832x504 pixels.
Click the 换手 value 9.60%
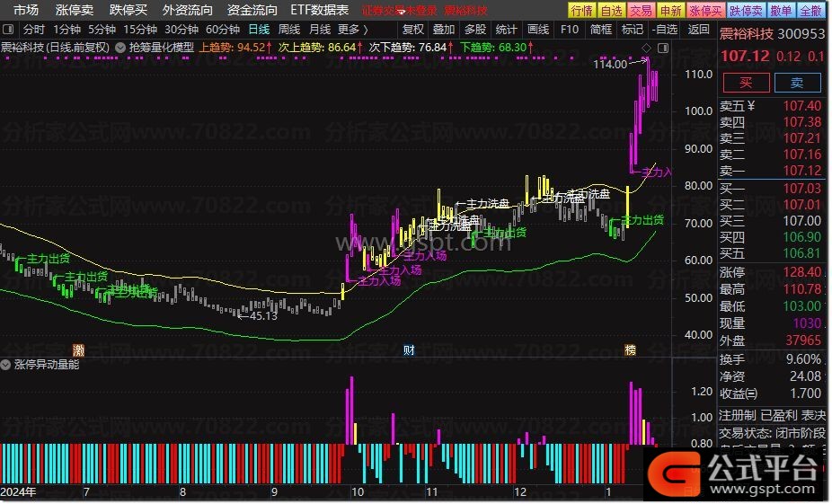(x=804, y=359)
